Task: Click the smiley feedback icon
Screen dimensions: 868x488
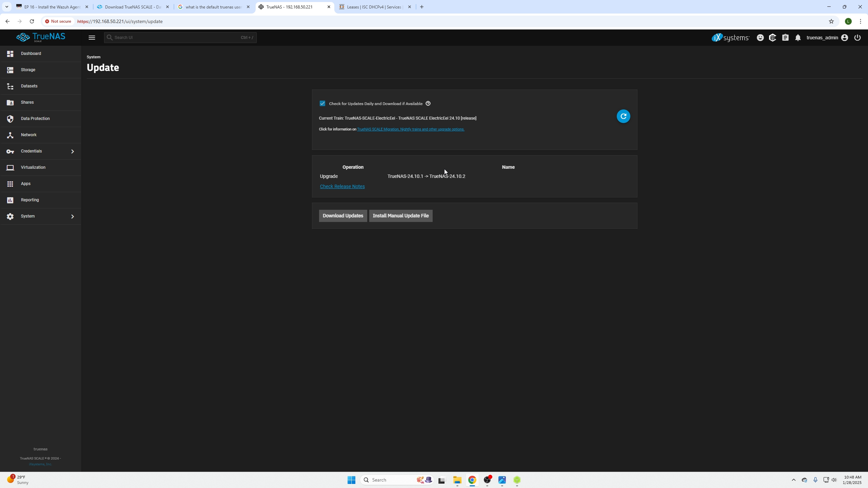Action: pyautogui.click(x=761, y=37)
